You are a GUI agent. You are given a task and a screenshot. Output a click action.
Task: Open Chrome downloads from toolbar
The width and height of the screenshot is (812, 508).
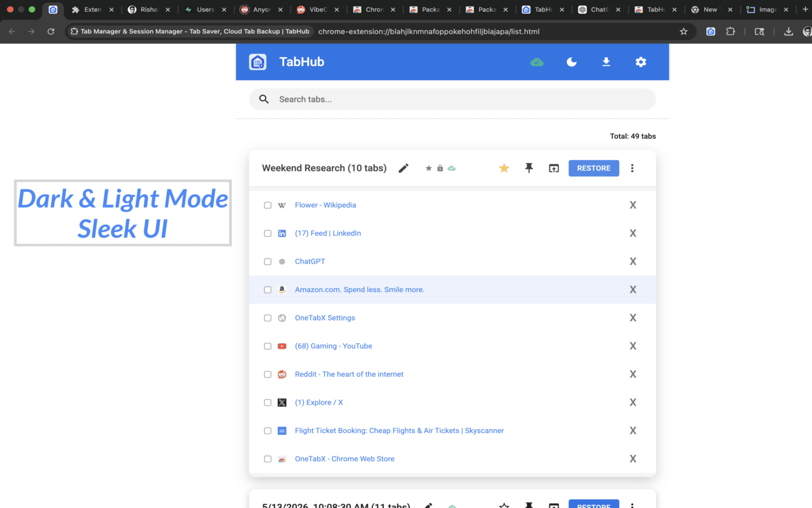pos(789,31)
